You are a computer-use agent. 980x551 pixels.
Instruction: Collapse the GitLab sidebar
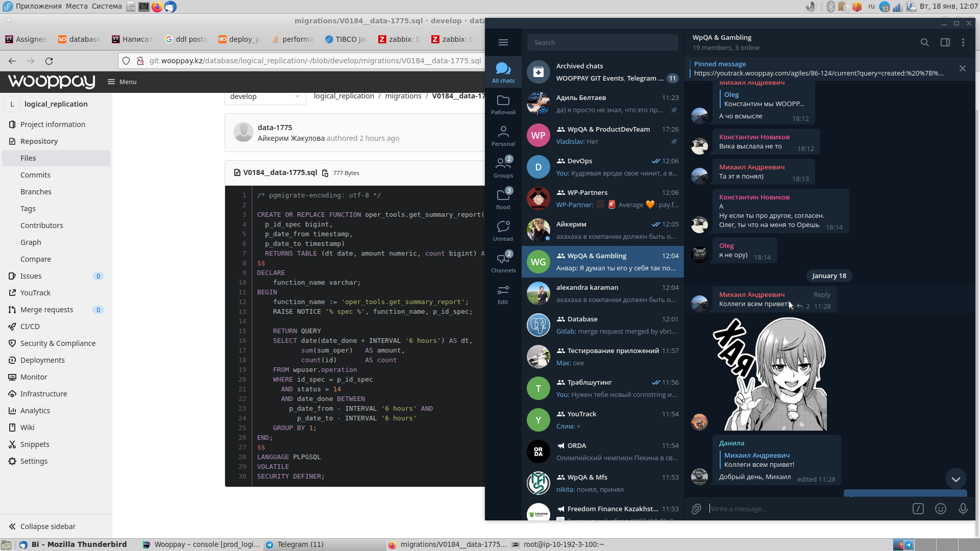click(42, 526)
